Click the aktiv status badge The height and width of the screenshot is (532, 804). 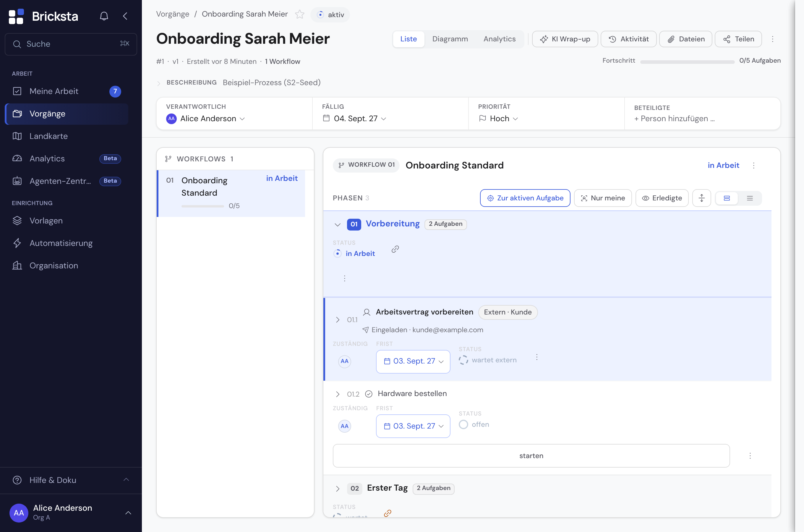click(330, 14)
